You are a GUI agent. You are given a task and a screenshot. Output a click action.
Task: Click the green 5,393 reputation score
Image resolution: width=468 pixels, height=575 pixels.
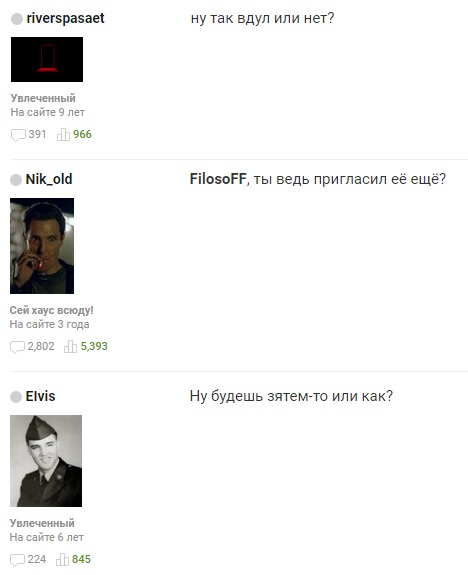click(94, 346)
